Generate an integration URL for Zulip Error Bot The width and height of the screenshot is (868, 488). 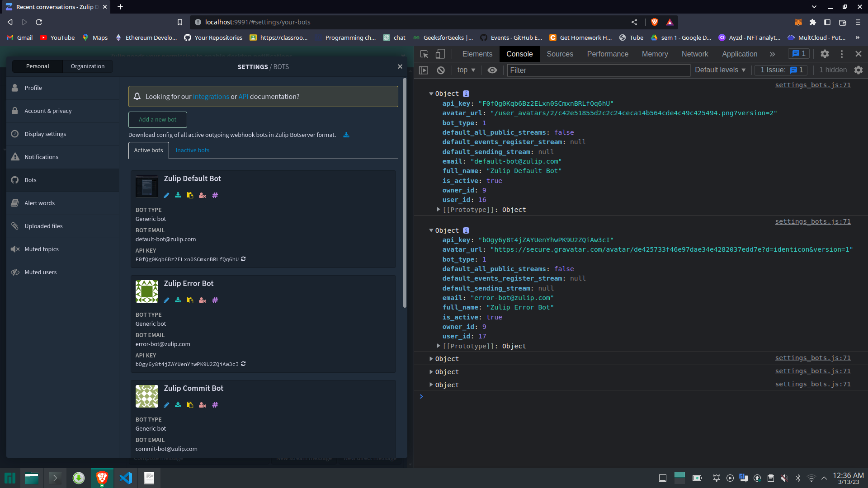click(215, 300)
